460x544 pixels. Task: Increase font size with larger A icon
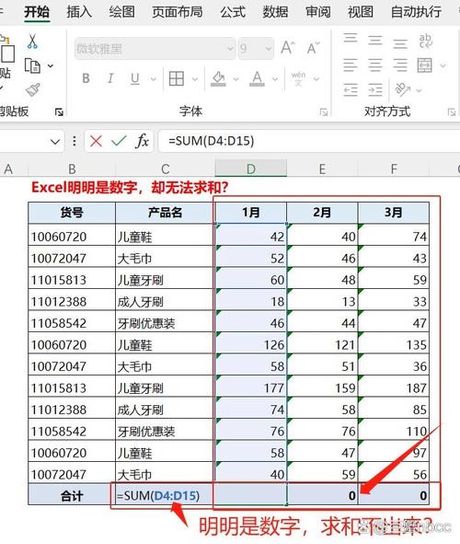coord(288,48)
